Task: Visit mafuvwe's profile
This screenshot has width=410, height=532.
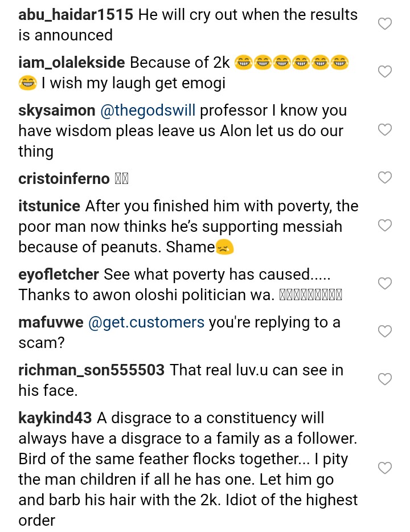Action: pyautogui.click(x=51, y=322)
